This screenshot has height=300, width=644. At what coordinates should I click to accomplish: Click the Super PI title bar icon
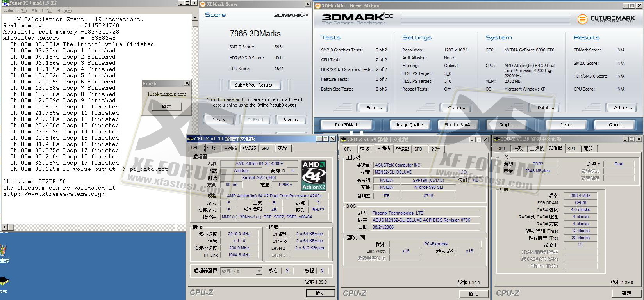[x=5, y=3]
